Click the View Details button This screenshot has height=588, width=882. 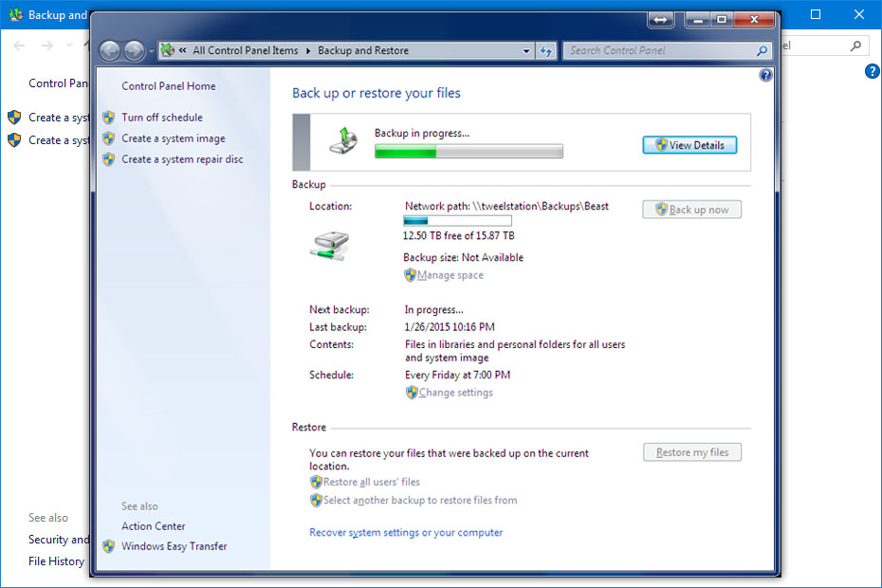[689, 145]
